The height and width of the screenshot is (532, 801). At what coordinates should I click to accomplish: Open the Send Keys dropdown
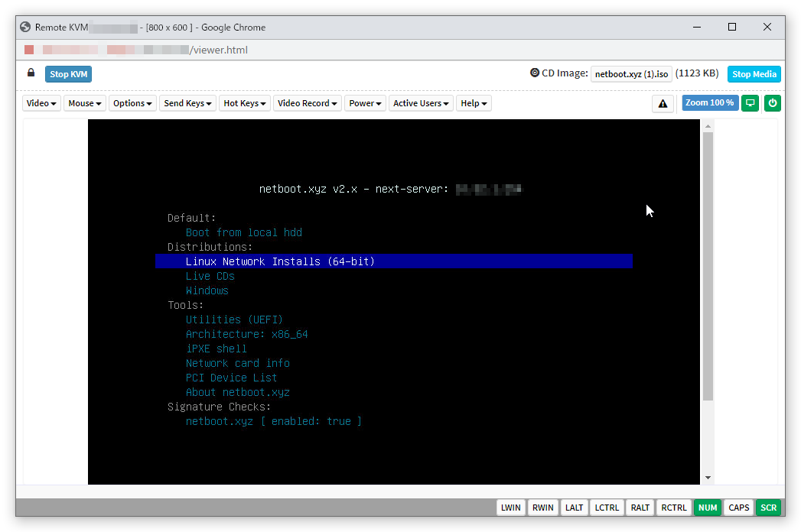point(187,102)
